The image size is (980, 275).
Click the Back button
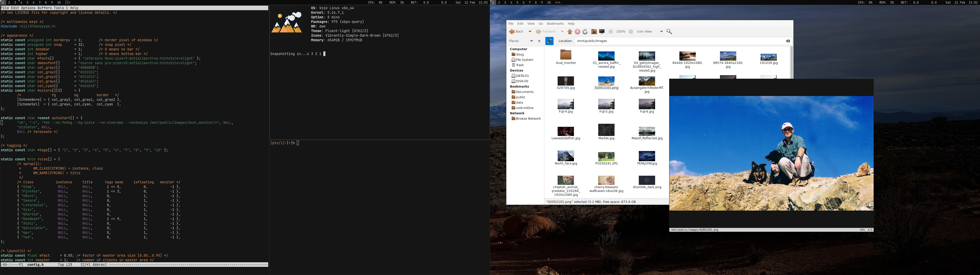[517, 32]
